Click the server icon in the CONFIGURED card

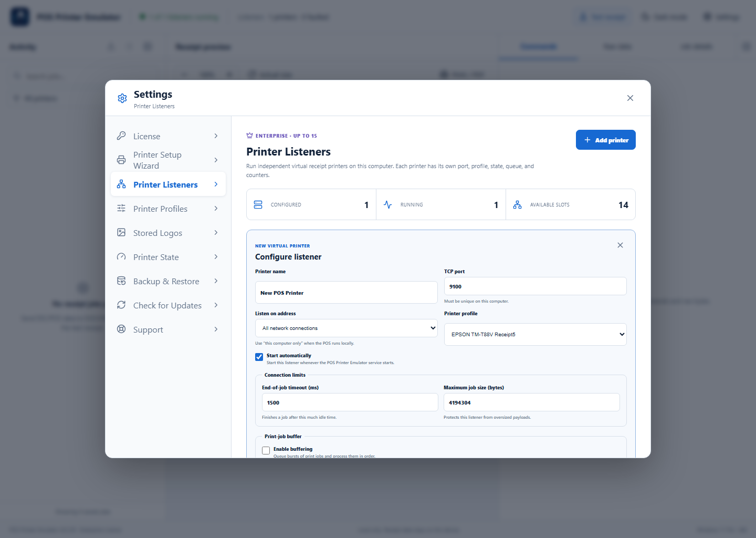tap(258, 205)
